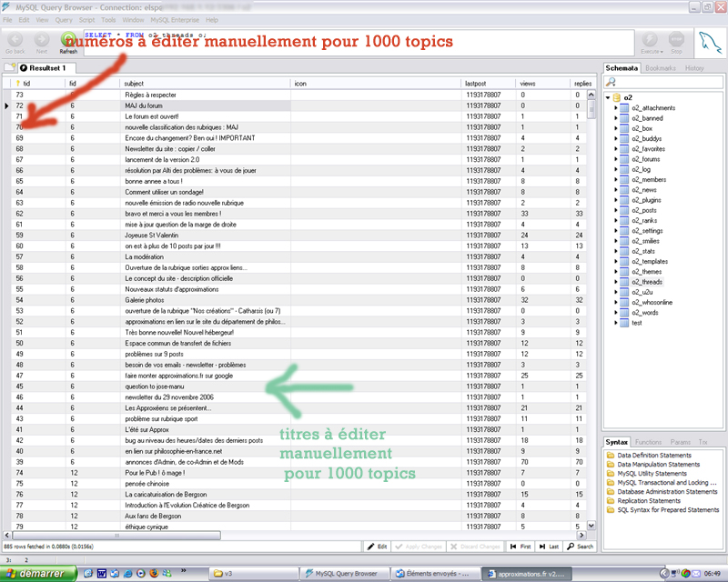Viewport: 728px width, 582px height.
Task: Switch to the Bookmarks tab
Action: point(661,68)
